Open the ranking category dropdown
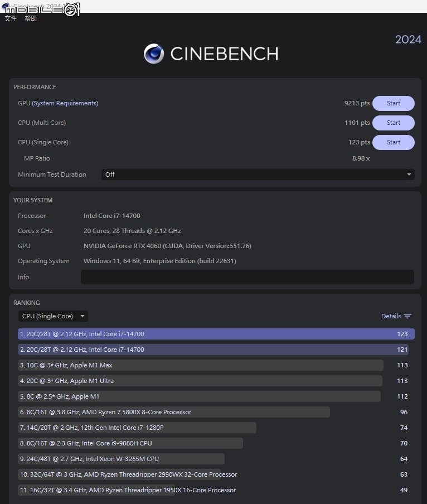This screenshot has height=504, width=427. click(53, 316)
